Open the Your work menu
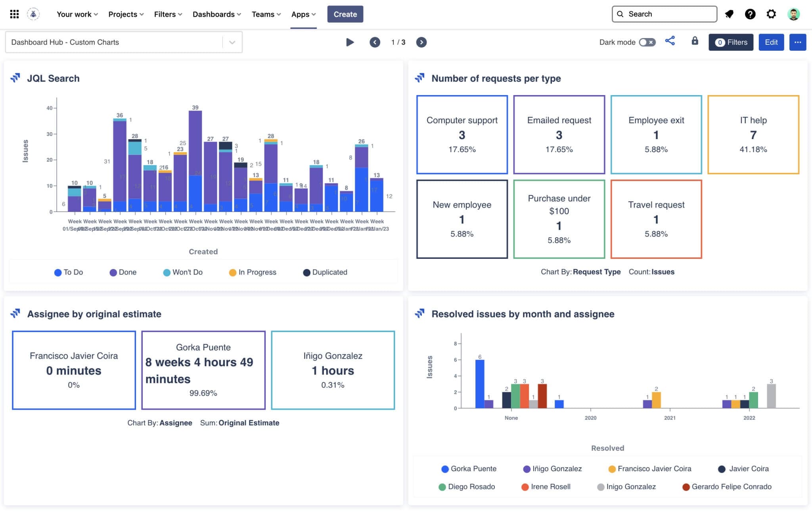The width and height of the screenshot is (812, 512). tap(77, 14)
